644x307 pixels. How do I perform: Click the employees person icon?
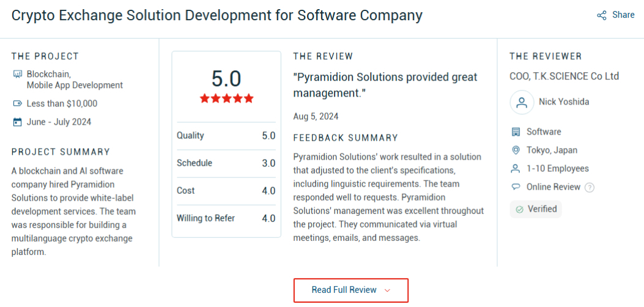click(x=516, y=169)
